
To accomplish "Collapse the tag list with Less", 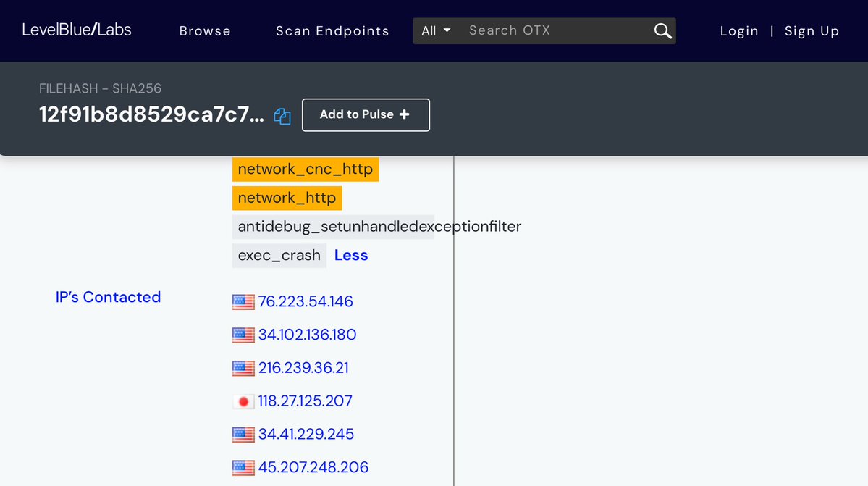I will [x=351, y=256].
